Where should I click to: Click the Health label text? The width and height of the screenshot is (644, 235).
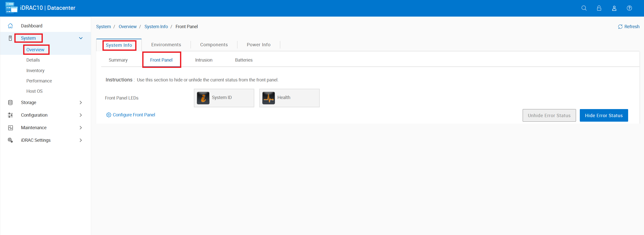coord(284,98)
